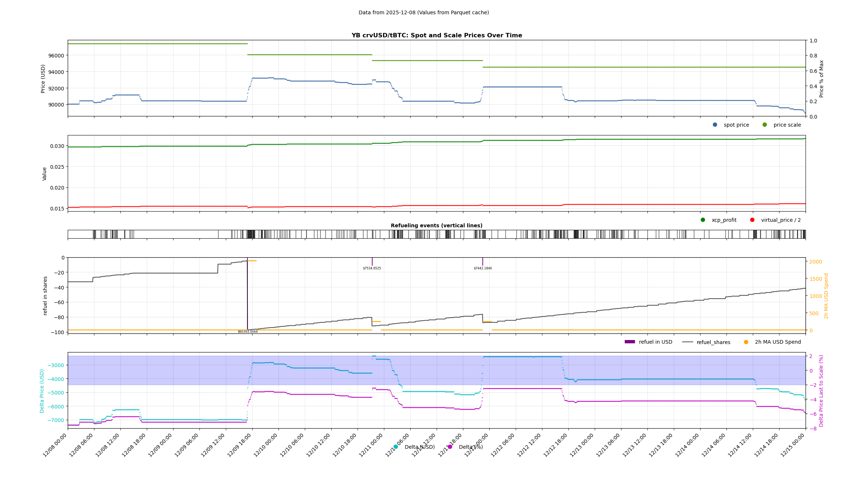Click the Refueling events (vertical lines) heading
This screenshot has height=504, width=848.
[437, 225]
